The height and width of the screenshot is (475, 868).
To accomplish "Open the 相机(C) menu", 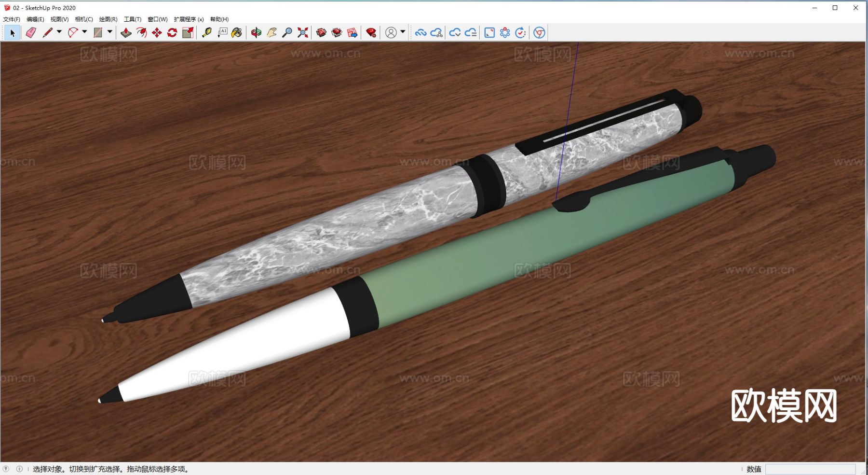I will click(84, 19).
